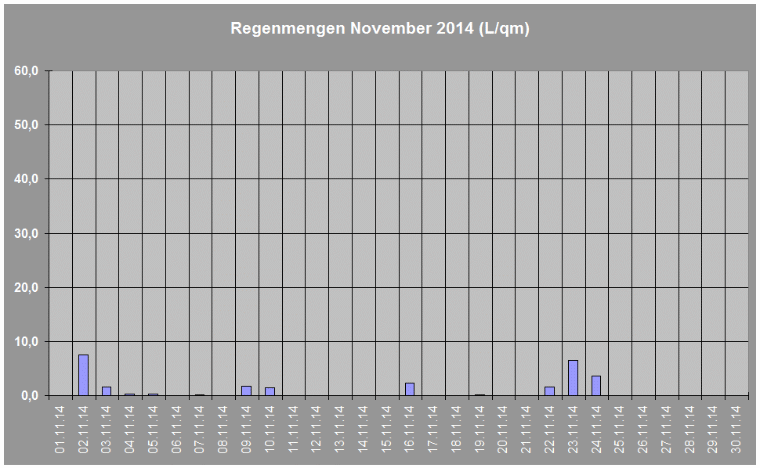
Task: Select the tallest rainfall bar for 02.11.14
Action: (x=84, y=375)
